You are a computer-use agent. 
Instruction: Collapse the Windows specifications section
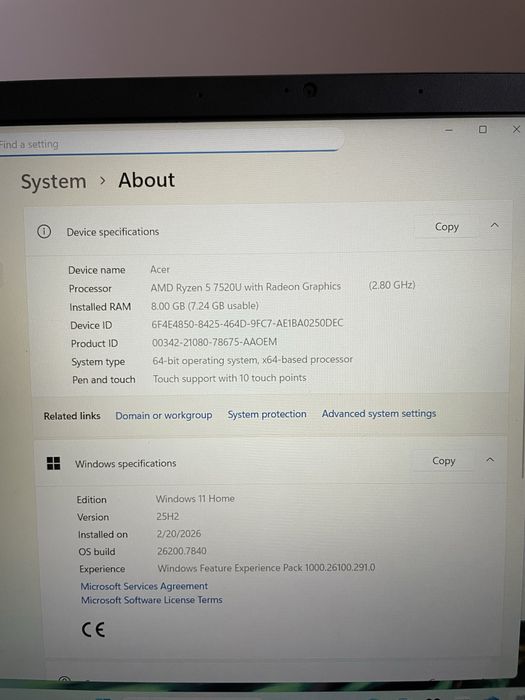[x=490, y=460]
